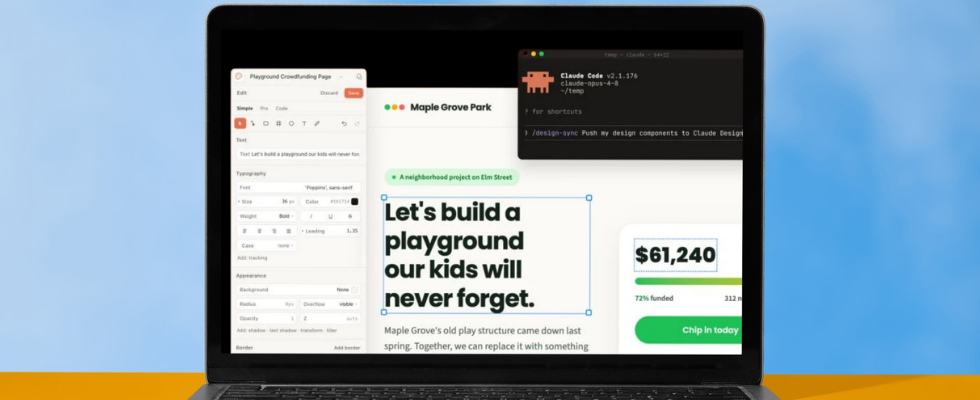
Task: Click Add border link
Action: (347, 348)
